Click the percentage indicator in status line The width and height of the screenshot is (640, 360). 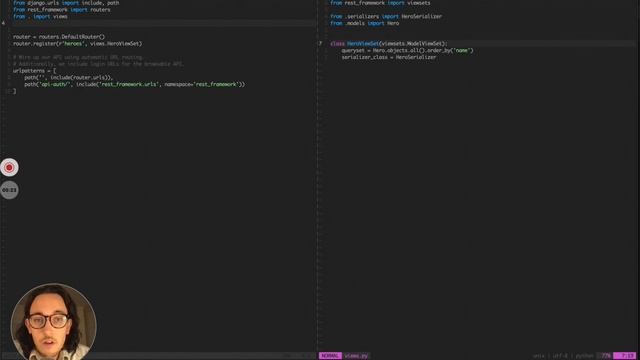(606, 356)
